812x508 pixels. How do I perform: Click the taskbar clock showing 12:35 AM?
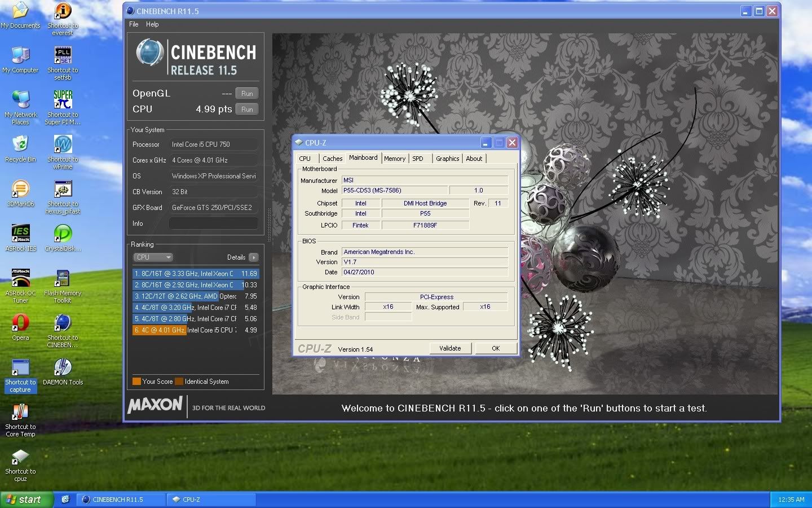point(791,500)
